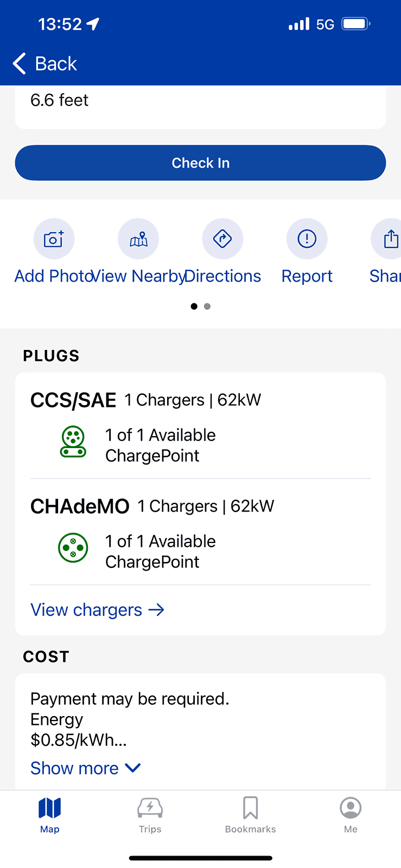Tap the Add Photo camera icon
Image resolution: width=401 pixels, height=868 pixels.
54,239
